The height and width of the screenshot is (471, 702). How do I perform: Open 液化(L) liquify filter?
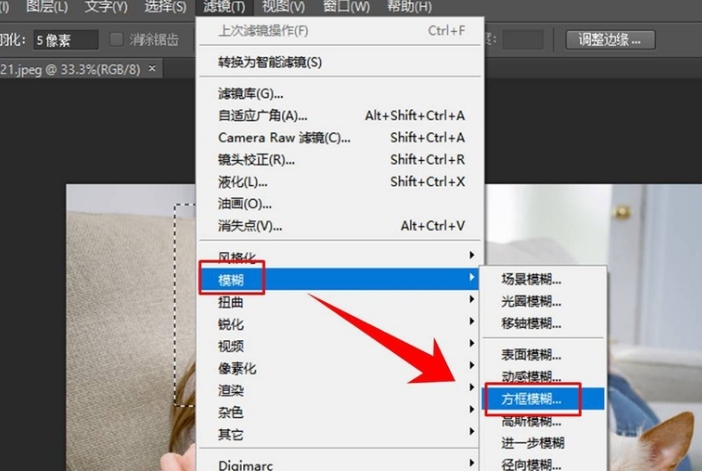point(340,181)
